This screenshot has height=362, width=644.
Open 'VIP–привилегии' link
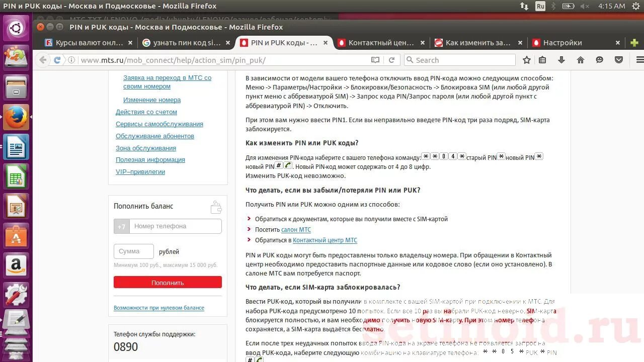click(140, 171)
